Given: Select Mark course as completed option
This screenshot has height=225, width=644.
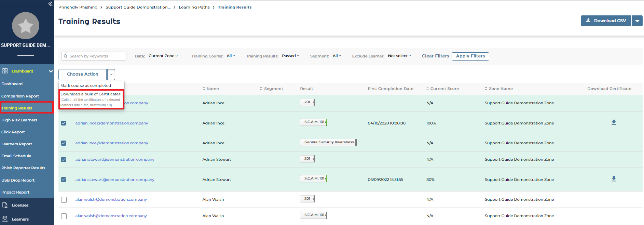Looking at the screenshot, I should tap(86, 85).
